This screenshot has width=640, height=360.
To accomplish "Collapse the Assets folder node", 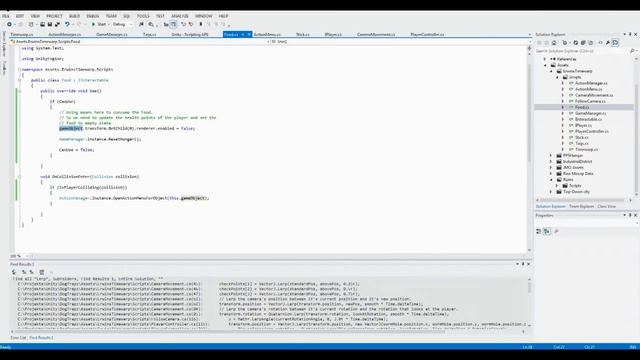I will 545,65.
